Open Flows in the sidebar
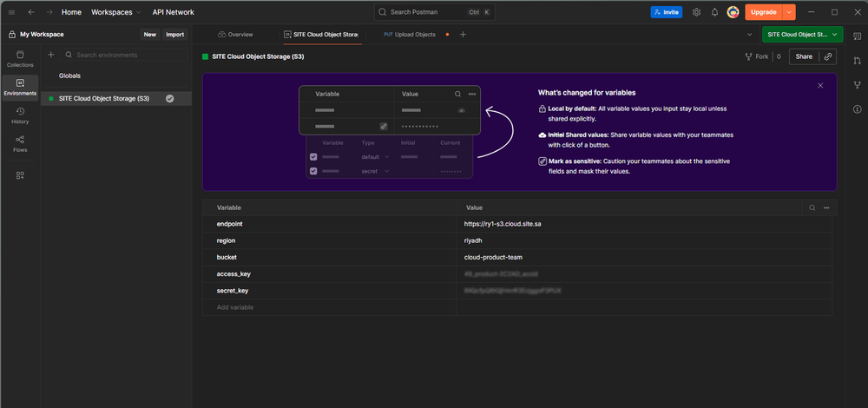 coord(20,144)
